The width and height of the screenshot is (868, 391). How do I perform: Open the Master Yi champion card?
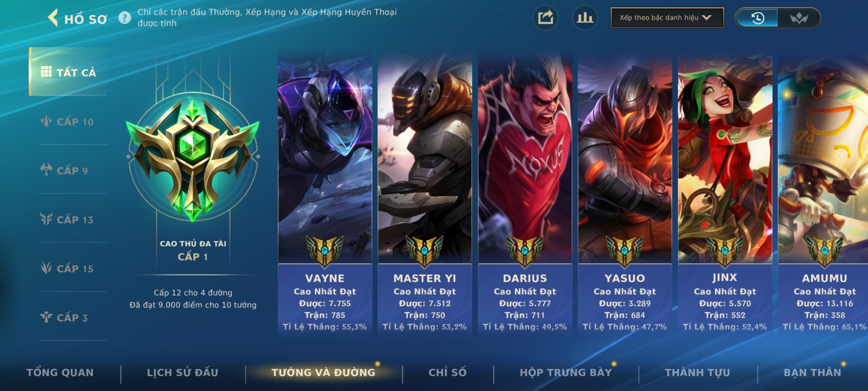click(425, 195)
